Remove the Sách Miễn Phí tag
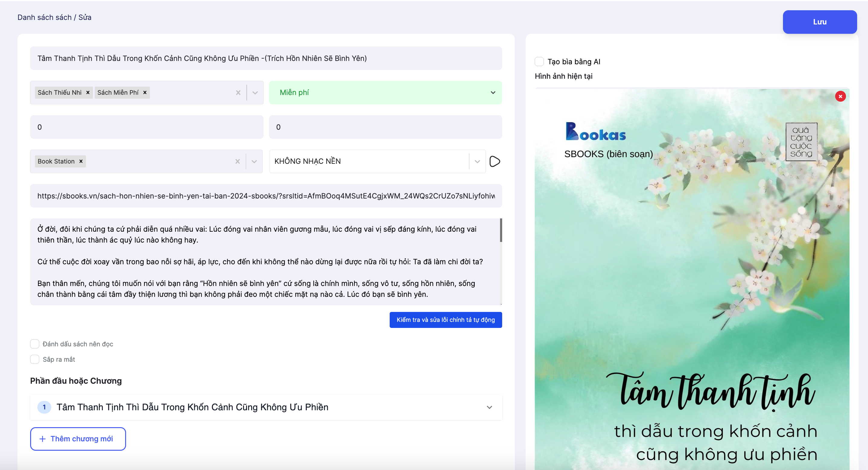Viewport: 868px width, 470px height. (145, 93)
